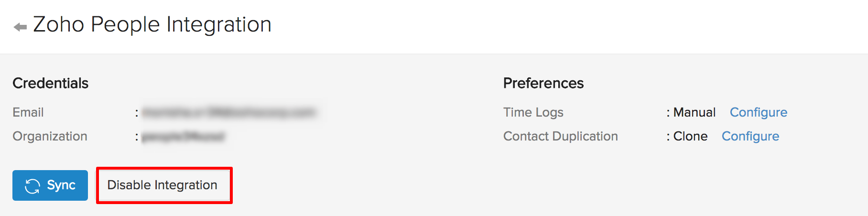This screenshot has width=868, height=216.
Task: Open Configure link for Time Logs
Action: pos(758,112)
